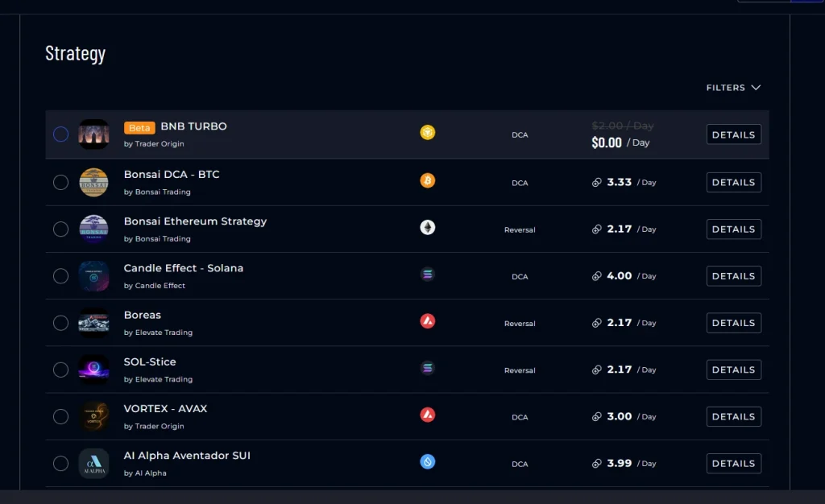The height and width of the screenshot is (504, 825).
Task: Open the FILTERS dropdown
Action: pyautogui.click(x=733, y=87)
